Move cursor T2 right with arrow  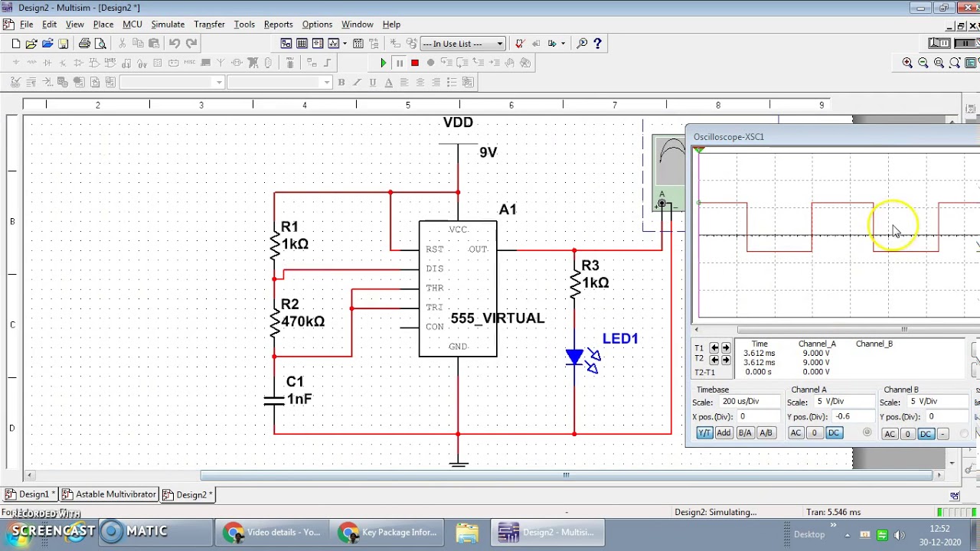pyautogui.click(x=726, y=359)
